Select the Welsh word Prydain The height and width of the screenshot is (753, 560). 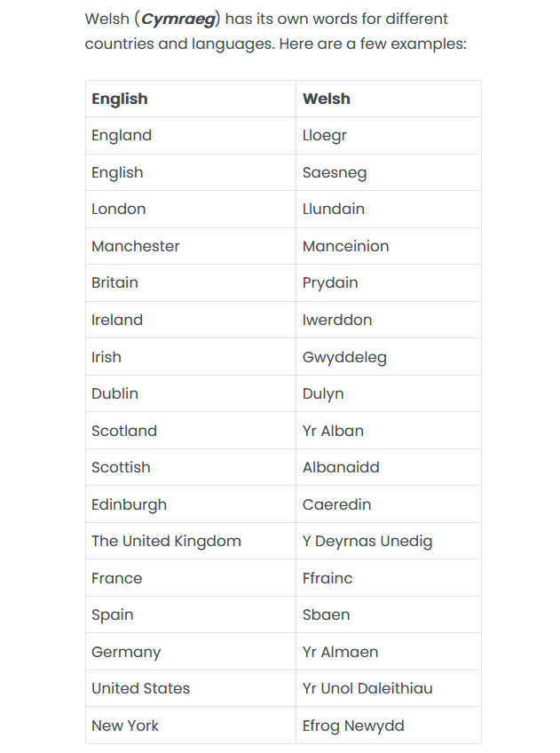pos(330,283)
